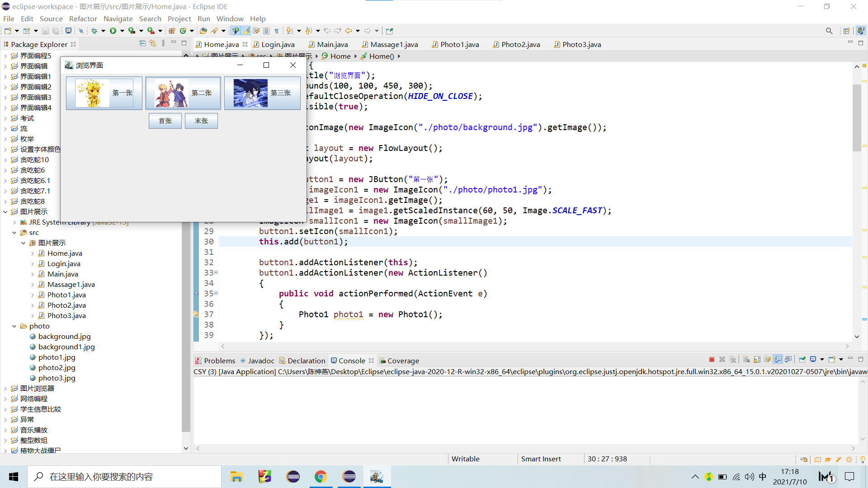Click the editor vertical scrollbar thumb
The width and height of the screenshot is (868, 488).
pos(856,117)
